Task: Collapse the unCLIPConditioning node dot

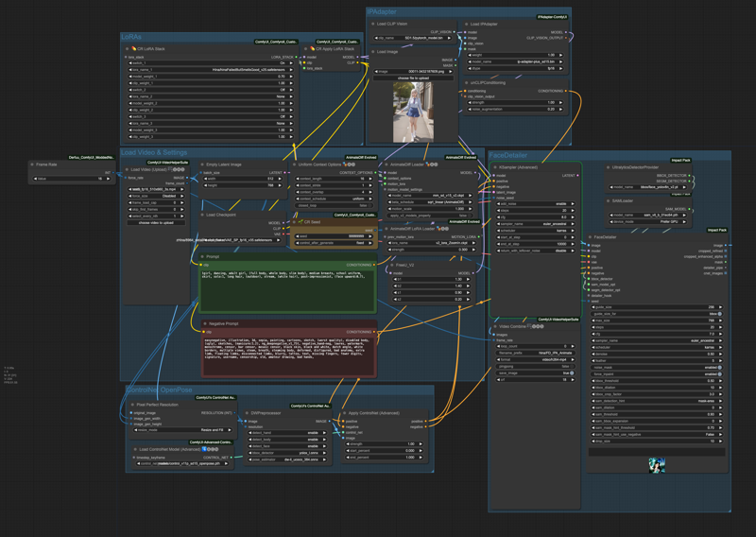Action: (467, 82)
